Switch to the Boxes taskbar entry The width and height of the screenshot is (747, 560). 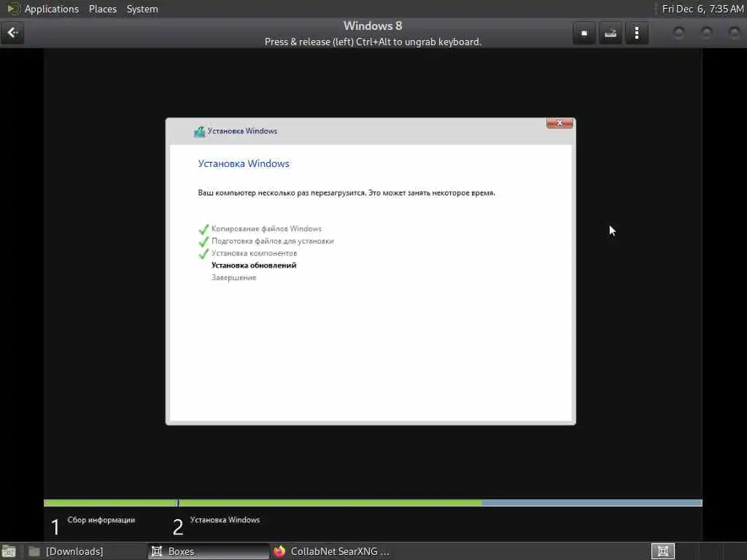click(x=209, y=551)
